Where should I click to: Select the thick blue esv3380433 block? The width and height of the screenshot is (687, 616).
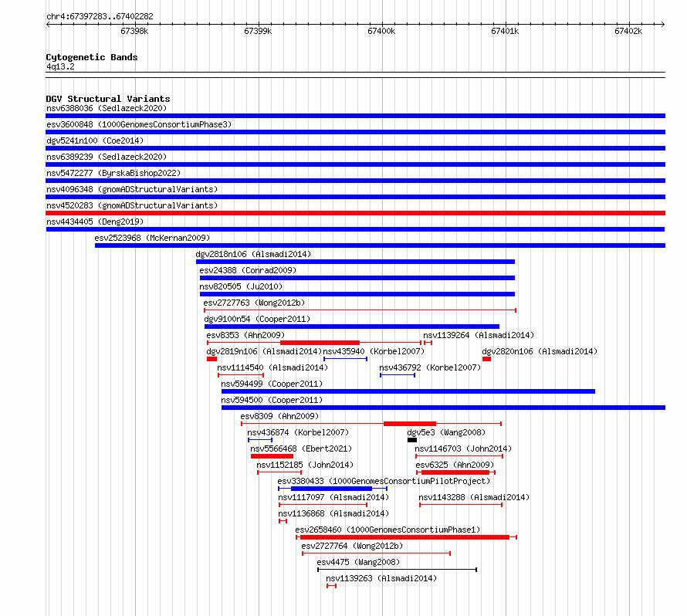click(x=331, y=489)
